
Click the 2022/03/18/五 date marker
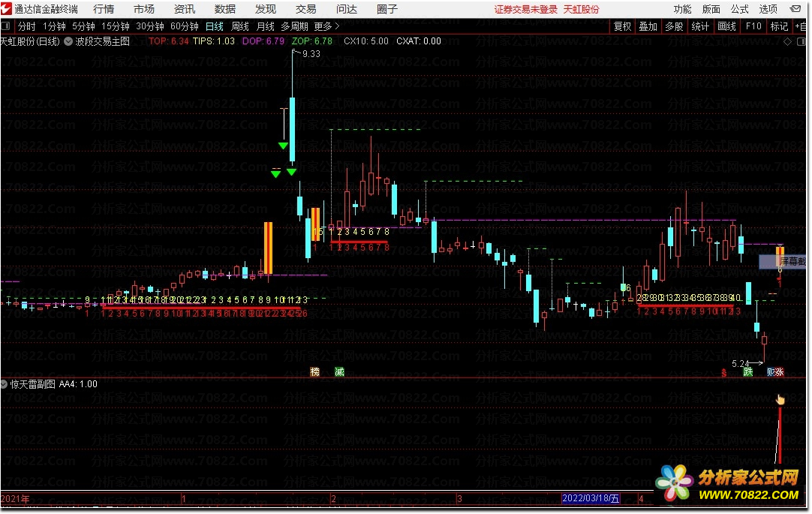[x=591, y=498]
